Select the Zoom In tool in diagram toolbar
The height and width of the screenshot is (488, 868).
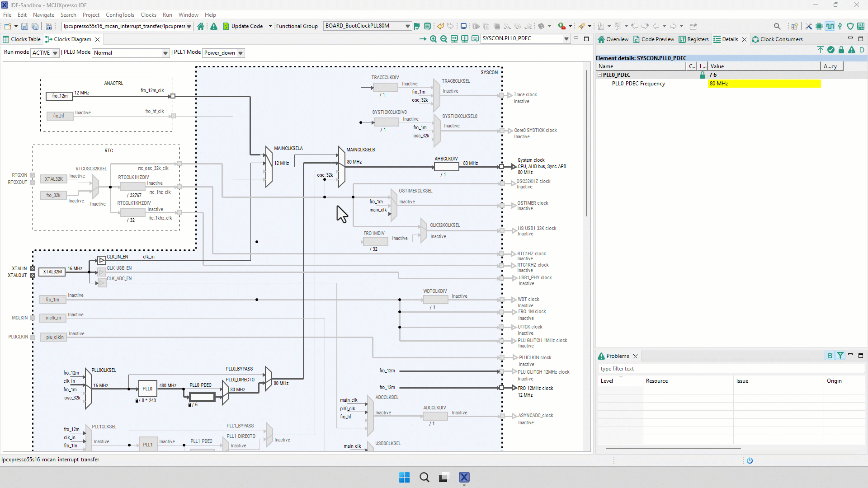point(433,39)
